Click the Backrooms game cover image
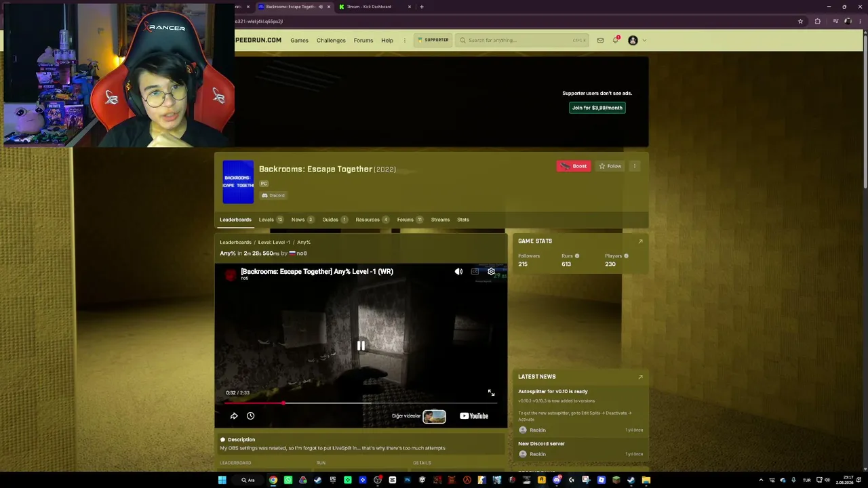868x488 pixels. 238,182
